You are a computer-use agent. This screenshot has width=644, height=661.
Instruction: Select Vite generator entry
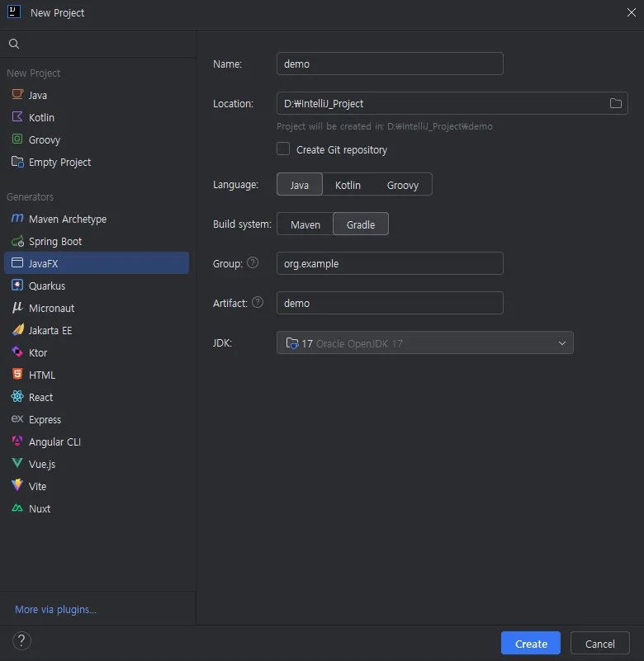tap(97, 486)
